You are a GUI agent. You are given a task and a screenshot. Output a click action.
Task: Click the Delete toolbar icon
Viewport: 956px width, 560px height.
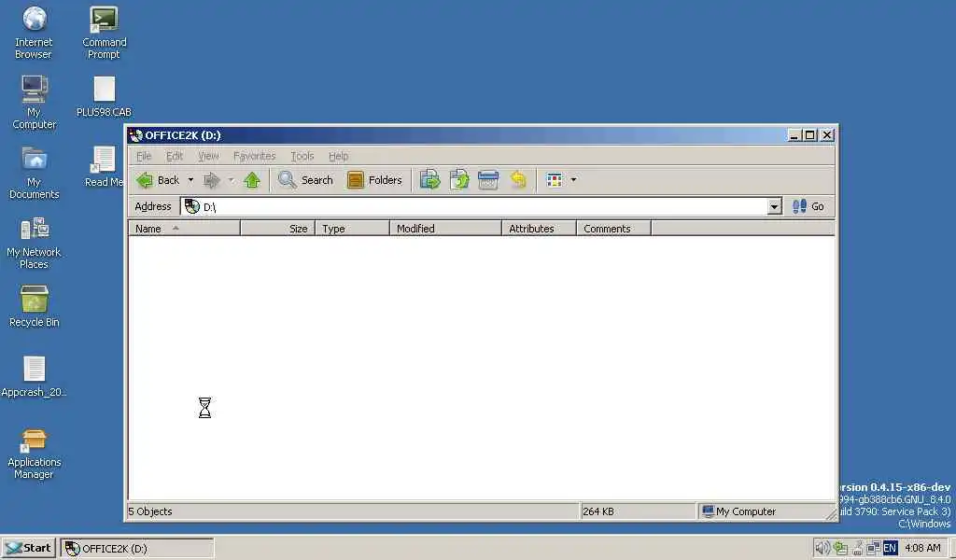(x=487, y=180)
